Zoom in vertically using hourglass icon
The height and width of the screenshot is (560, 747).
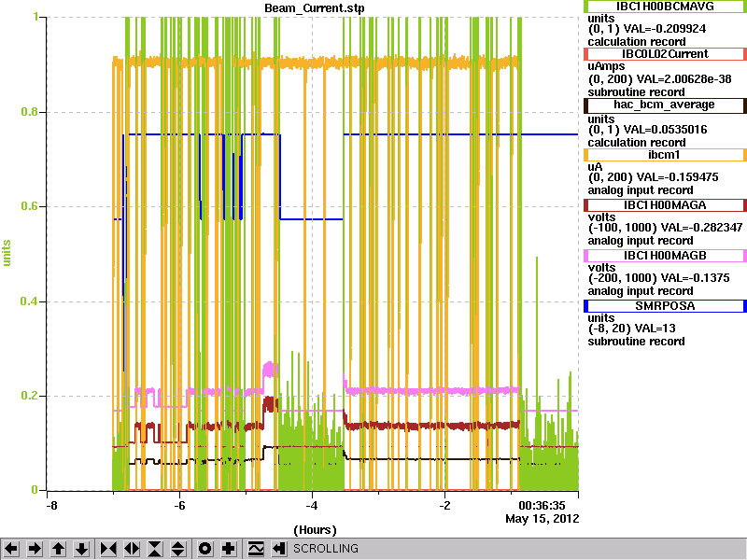(155, 549)
